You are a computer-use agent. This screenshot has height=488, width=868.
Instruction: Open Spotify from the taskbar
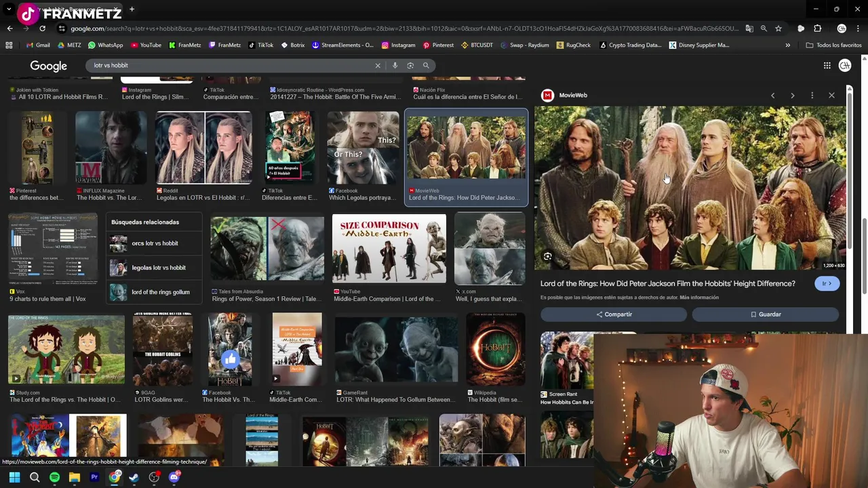(x=54, y=477)
